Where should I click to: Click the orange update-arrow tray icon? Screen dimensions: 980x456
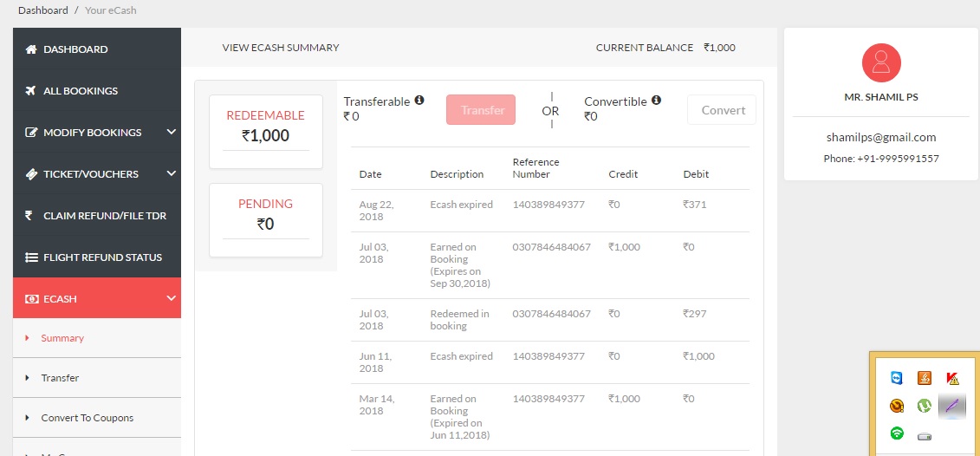click(x=897, y=406)
